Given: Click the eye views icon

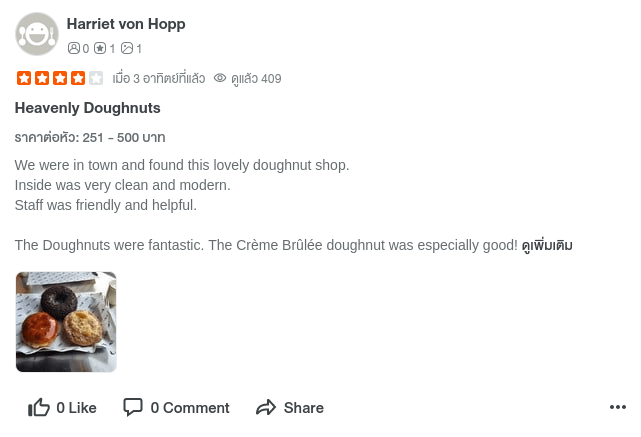Looking at the screenshot, I should click(x=221, y=78).
